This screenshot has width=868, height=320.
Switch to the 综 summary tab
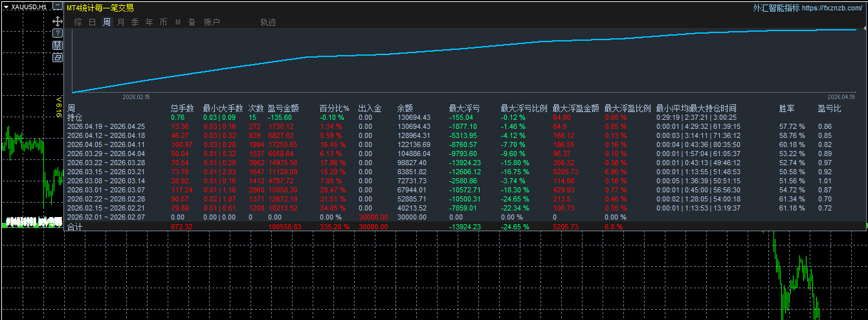tap(78, 22)
